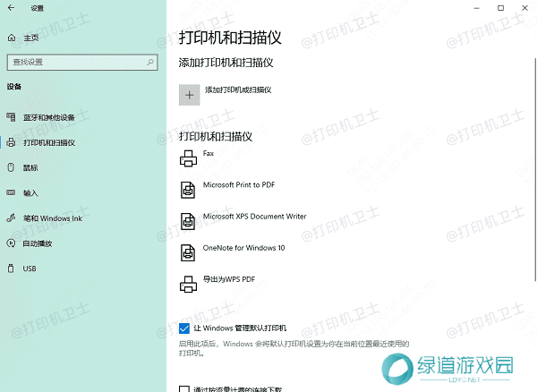
Task: Click the 导出为WPS PDF printer icon
Action: [188, 285]
